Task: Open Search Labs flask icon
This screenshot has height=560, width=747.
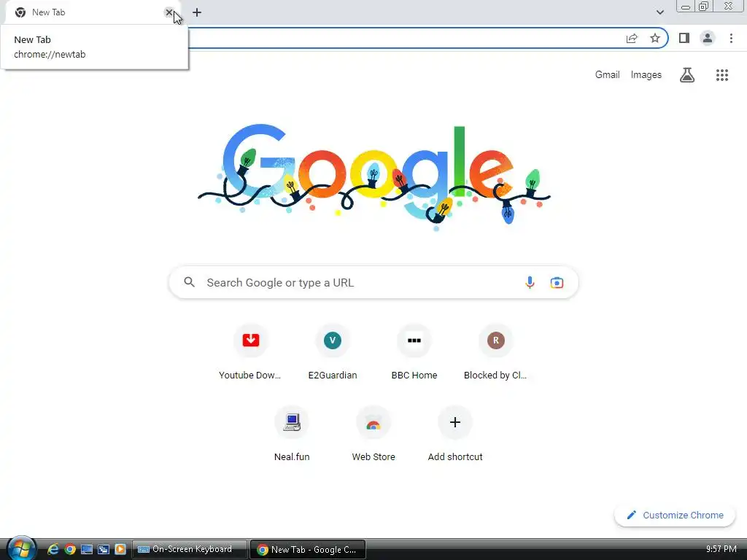Action: click(687, 75)
